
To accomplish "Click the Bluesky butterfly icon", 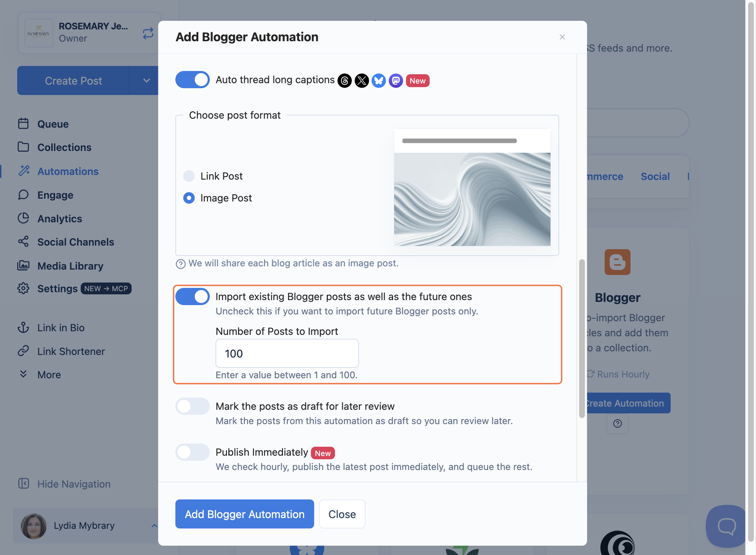I will tap(379, 81).
